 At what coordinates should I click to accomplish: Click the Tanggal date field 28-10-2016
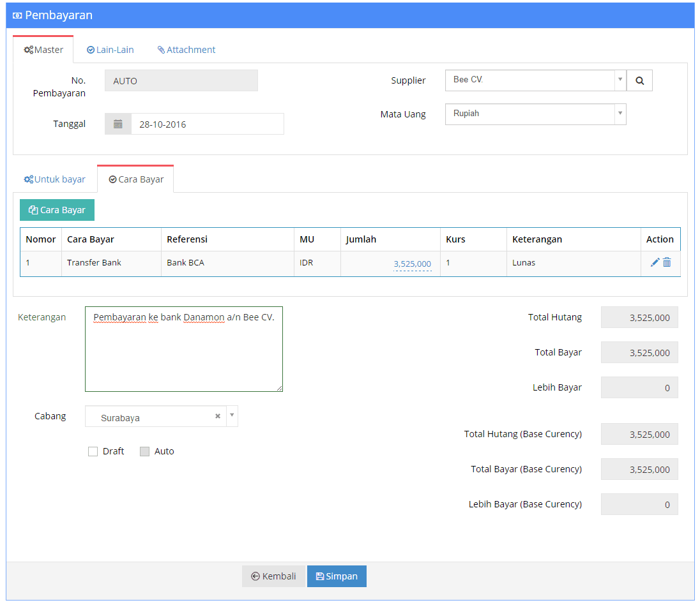pos(207,124)
